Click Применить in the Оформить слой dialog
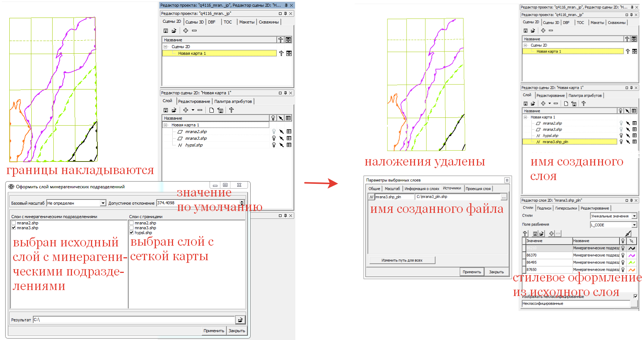This screenshot has width=644, height=340. pos(214,331)
